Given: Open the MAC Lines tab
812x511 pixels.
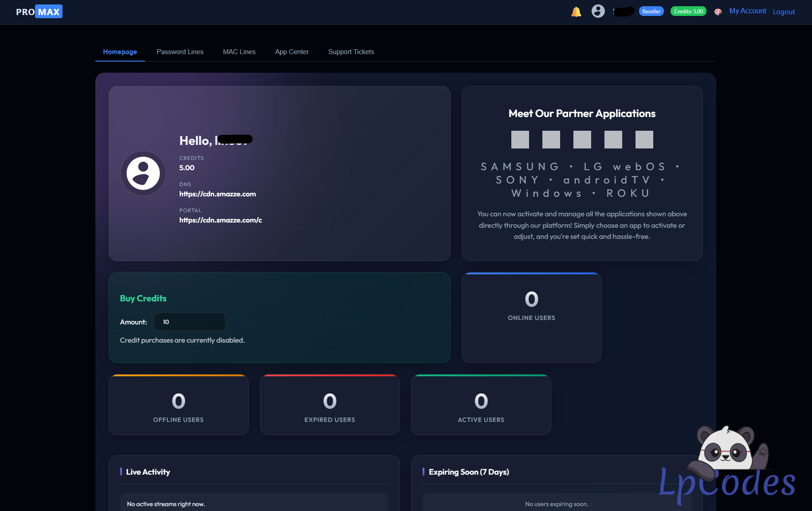Looking at the screenshot, I should (239, 52).
